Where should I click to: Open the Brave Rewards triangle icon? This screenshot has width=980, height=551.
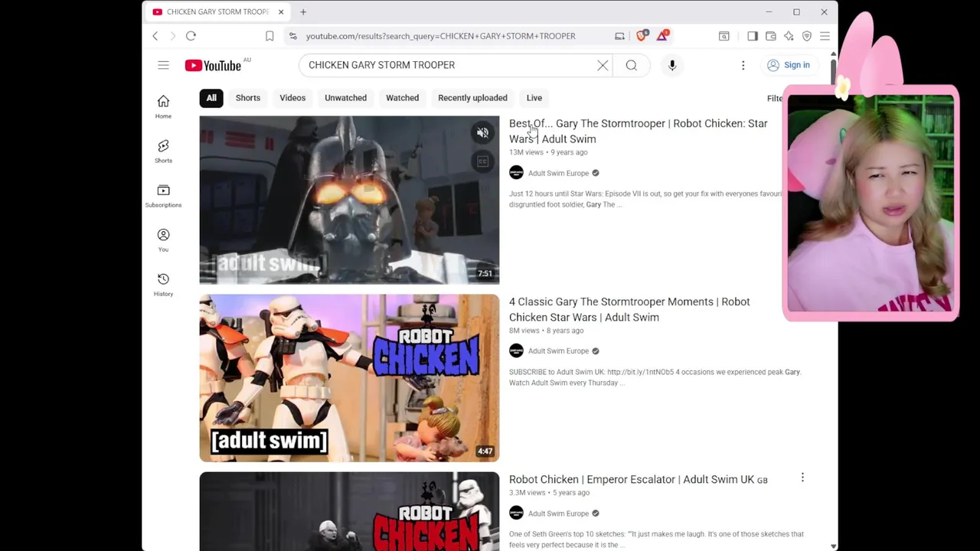coord(663,35)
